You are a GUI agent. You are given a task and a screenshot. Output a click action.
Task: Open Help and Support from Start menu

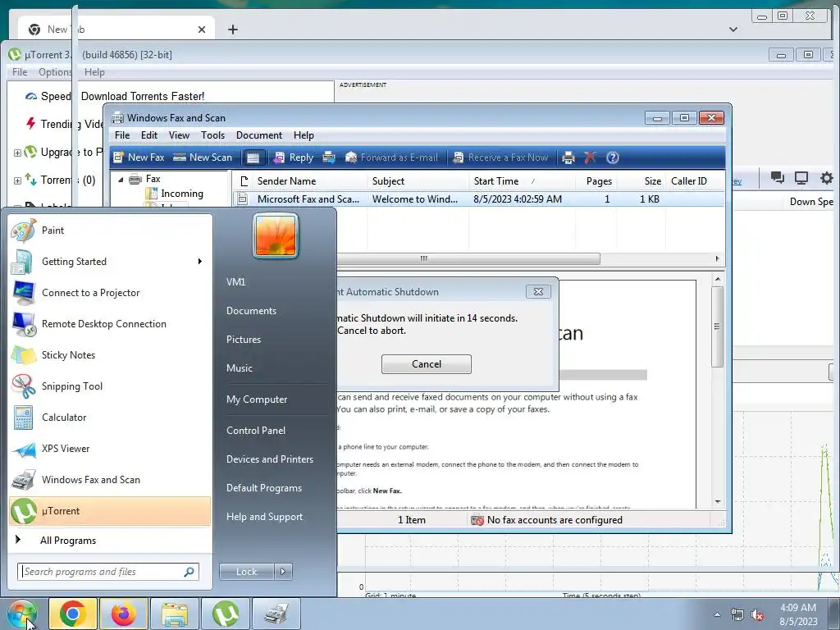point(264,517)
